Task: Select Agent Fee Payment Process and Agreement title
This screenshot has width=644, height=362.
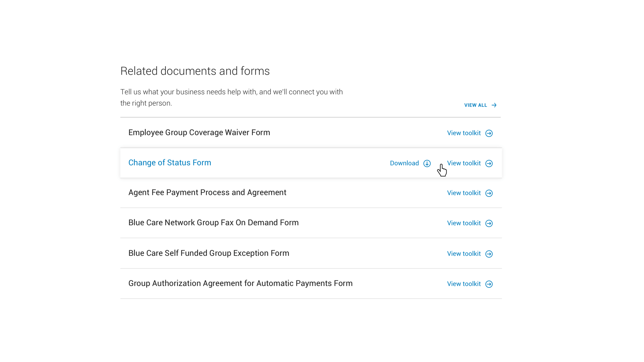Action: tap(207, 193)
